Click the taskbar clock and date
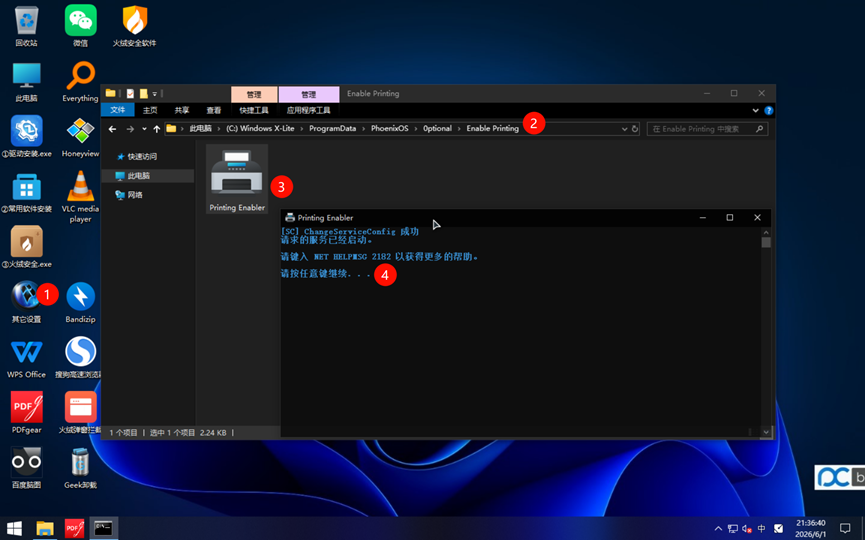 [810, 528]
